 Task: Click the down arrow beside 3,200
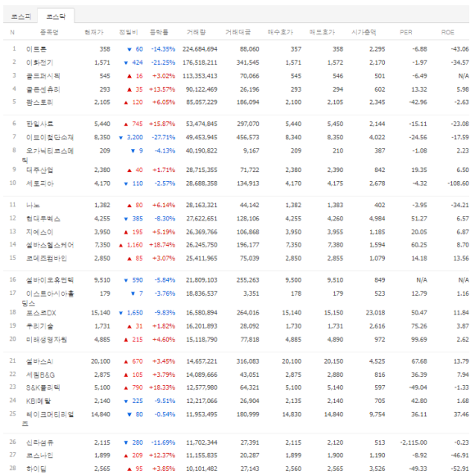[121, 138]
